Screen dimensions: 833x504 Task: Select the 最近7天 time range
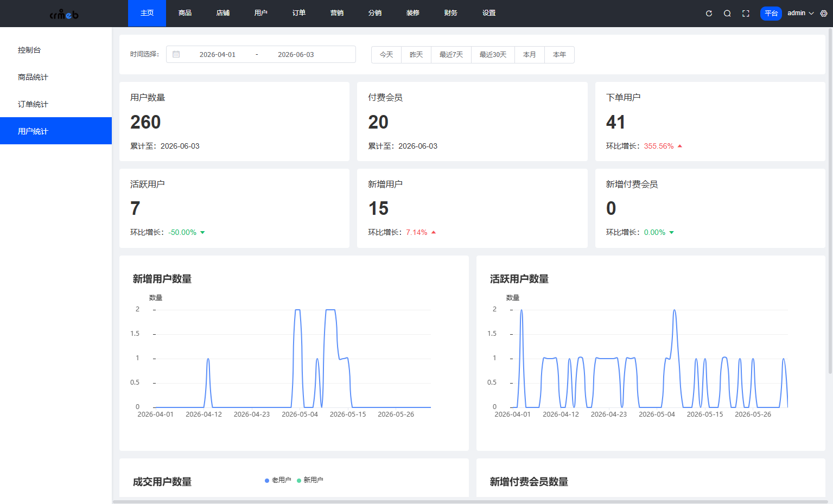coord(451,55)
